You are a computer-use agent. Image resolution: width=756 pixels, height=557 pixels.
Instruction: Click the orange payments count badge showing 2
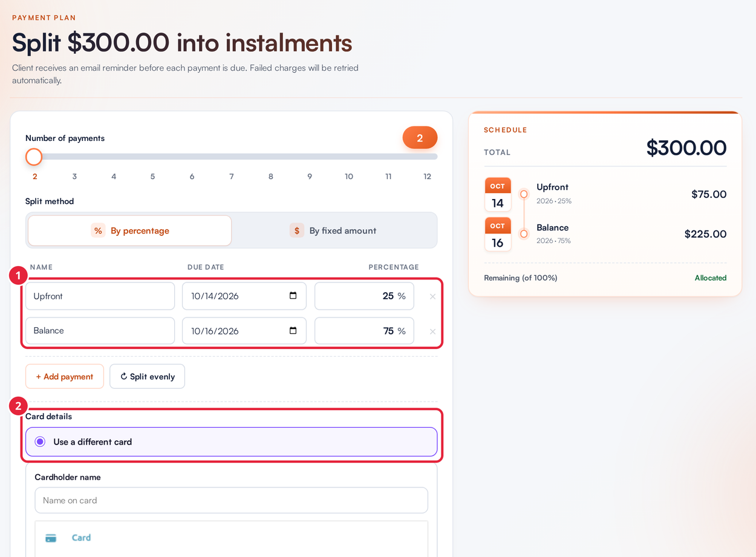pos(420,138)
